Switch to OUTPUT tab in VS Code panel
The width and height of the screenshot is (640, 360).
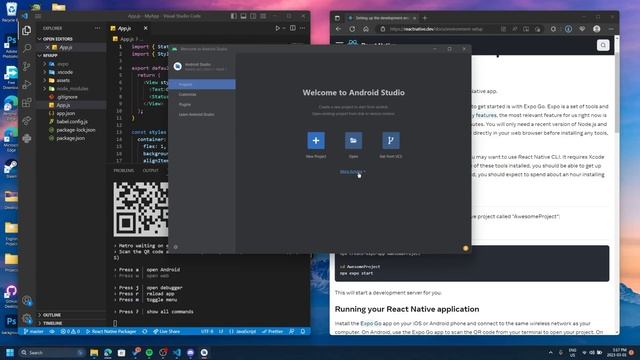(x=151, y=170)
